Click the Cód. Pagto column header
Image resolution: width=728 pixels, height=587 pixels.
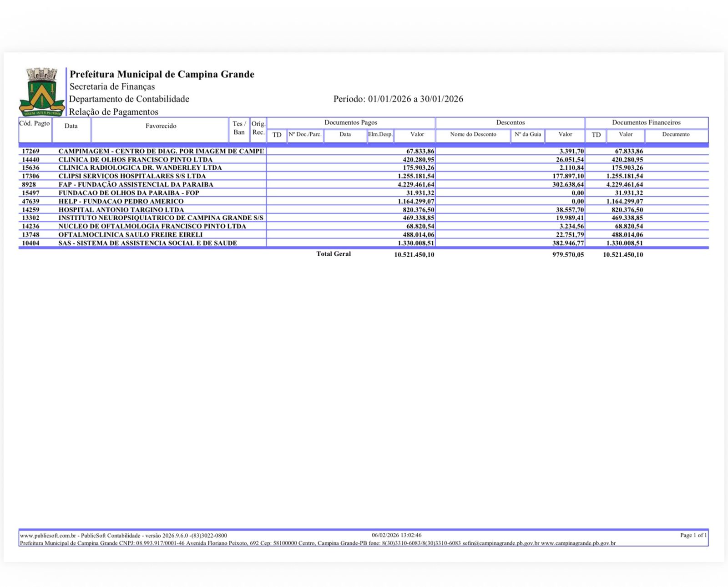pyautogui.click(x=35, y=124)
